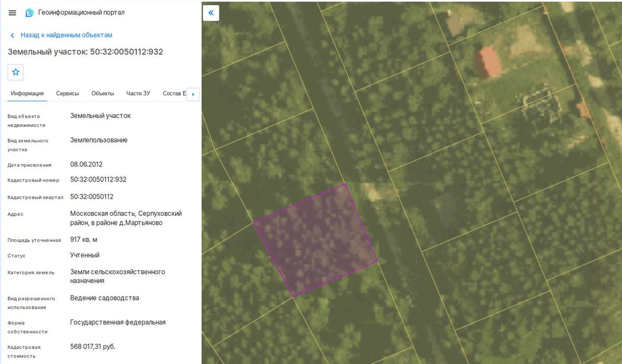Open the Сервисы tab
Viewport: 622px width, 364px height.
pos(67,93)
